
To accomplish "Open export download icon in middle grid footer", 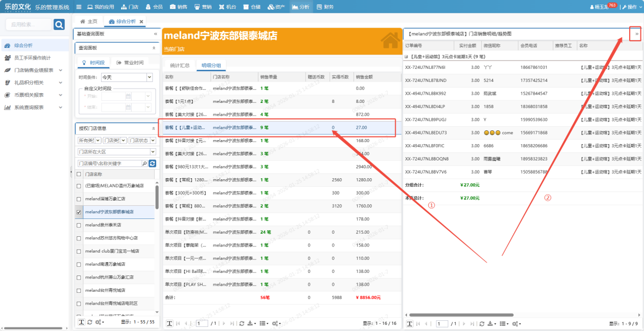I will point(250,323).
